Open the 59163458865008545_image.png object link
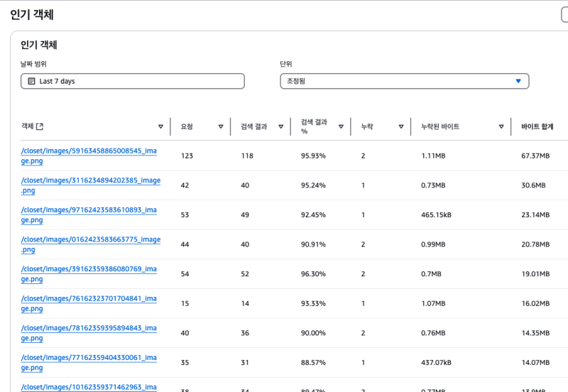This screenshot has height=392, width=568. tap(89, 151)
